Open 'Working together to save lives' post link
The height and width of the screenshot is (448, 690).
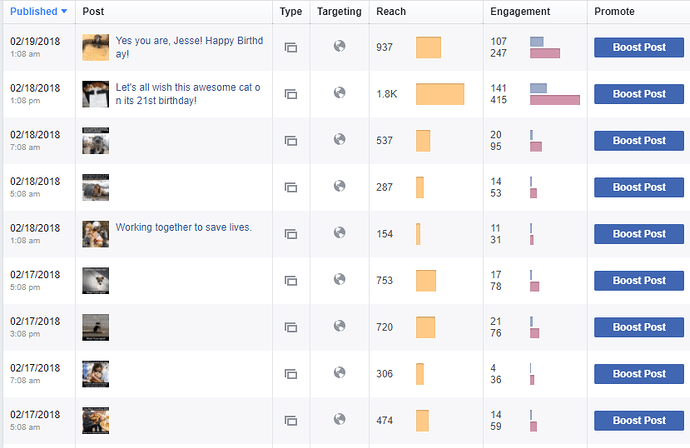[x=184, y=227]
